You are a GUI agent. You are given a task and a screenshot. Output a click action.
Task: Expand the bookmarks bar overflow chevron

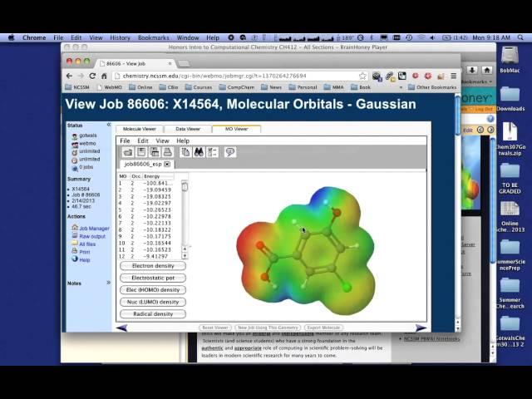pos(401,87)
